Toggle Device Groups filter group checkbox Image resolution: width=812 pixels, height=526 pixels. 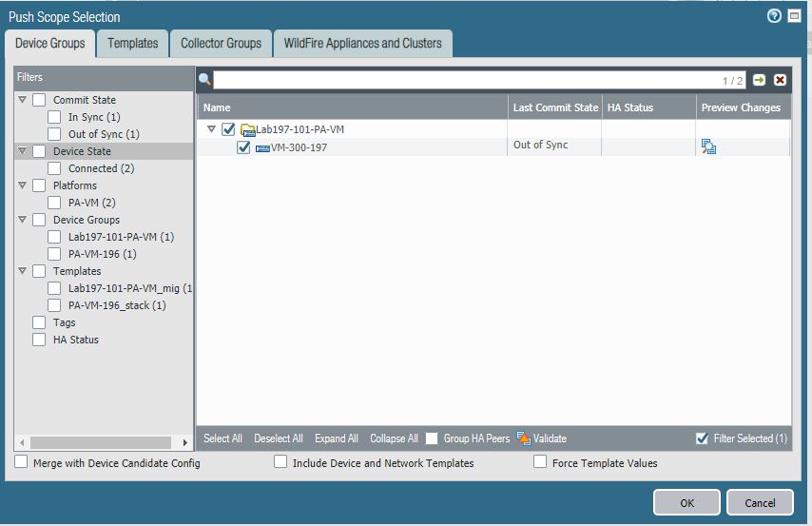point(39,219)
